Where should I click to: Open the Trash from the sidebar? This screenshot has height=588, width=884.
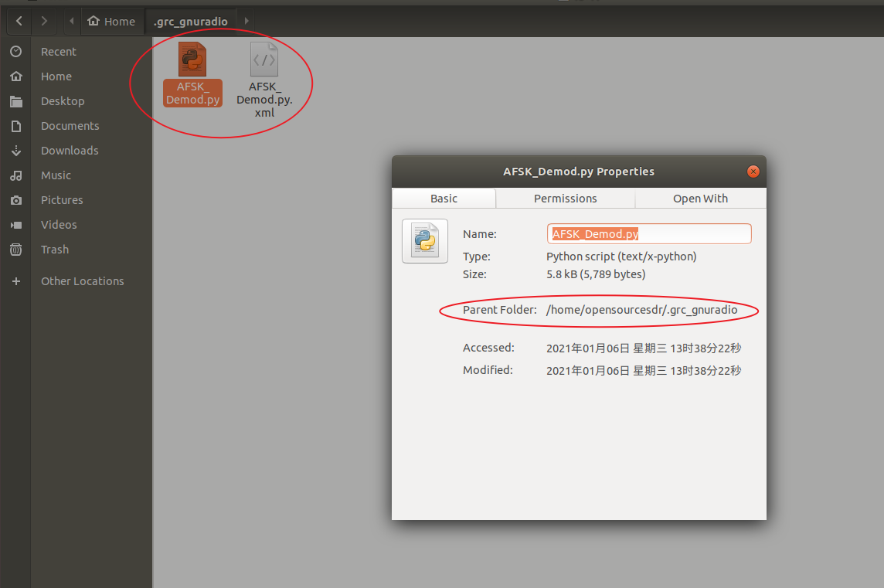coord(54,249)
